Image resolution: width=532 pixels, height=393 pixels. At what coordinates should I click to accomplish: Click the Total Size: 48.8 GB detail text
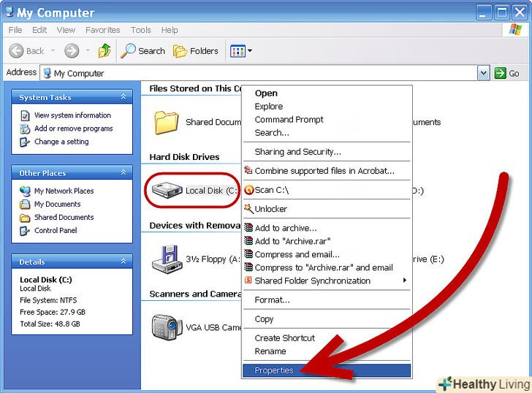coord(50,324)
